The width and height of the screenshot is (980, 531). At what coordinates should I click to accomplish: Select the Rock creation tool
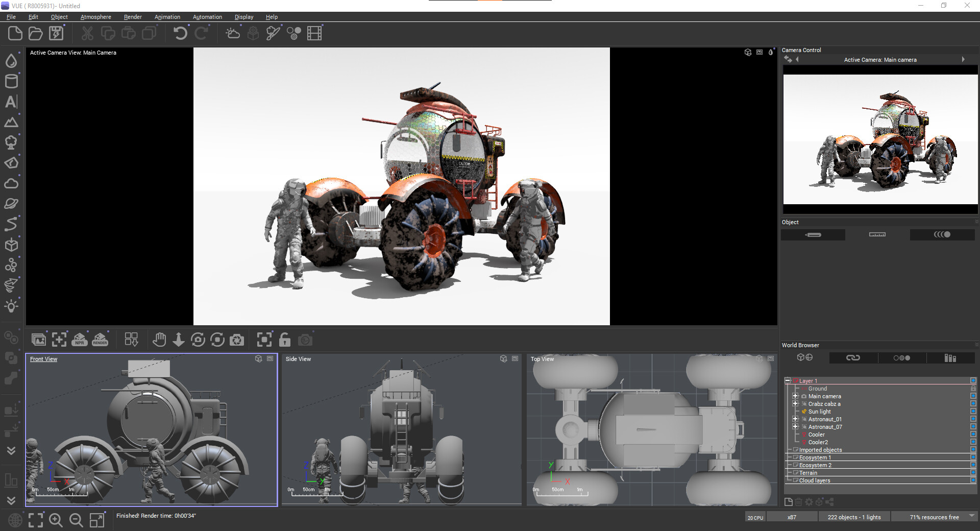tap(11, 163)
